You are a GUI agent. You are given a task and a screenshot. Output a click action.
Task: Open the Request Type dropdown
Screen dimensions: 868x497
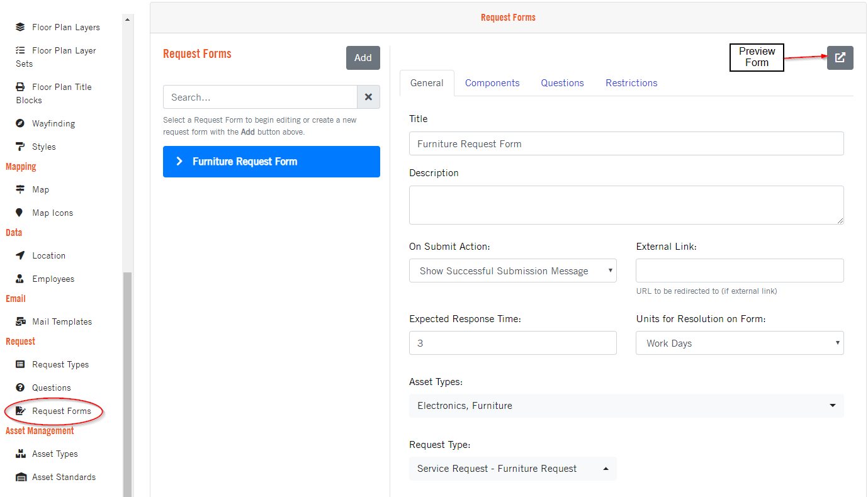point(513,469)
